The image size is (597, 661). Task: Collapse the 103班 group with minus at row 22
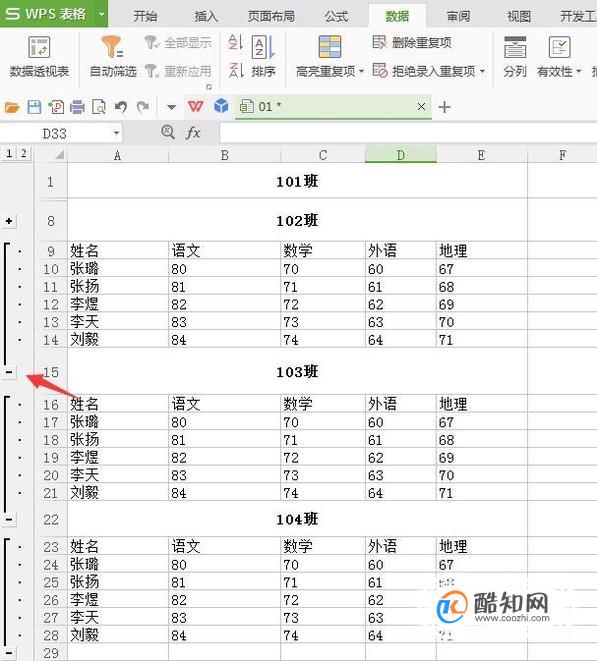[x=9, y=519]
